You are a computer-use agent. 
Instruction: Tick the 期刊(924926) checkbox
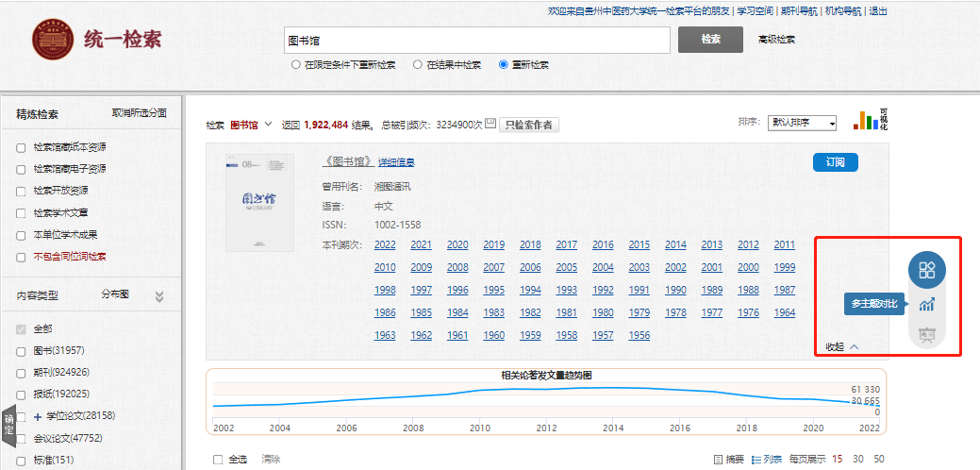click(21, 373)
